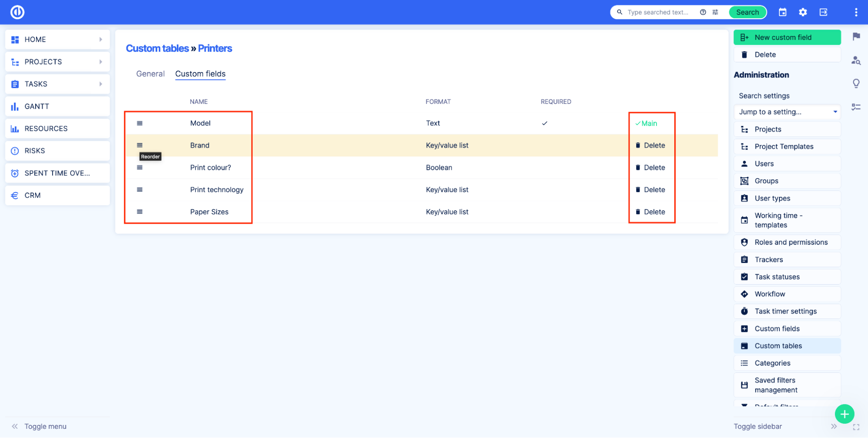This screenshot has width=868, height=438.
Task: Click the flag icon in the right rail
Action: (x=856, y=36)
